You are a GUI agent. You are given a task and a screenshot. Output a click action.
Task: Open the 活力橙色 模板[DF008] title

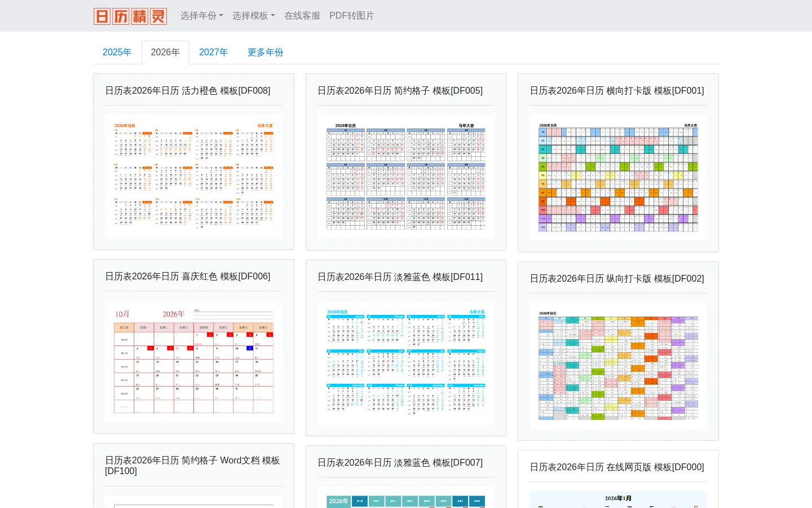tap(188, 91)
